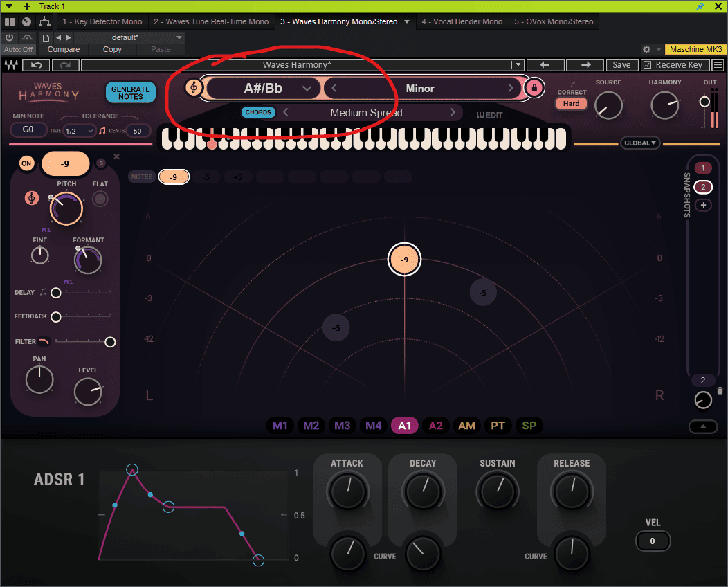The width and height of the screenshot is (728, 587).
Task: Click the VEL value field
Action: (x=653, y=541)
